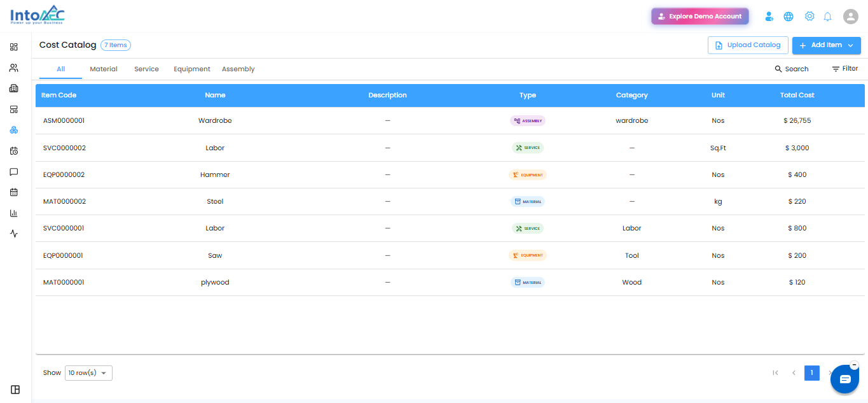This screenshot has height=403, width=868.
Task: Click item code ASM0000001
Action: [x=64, y=121]
